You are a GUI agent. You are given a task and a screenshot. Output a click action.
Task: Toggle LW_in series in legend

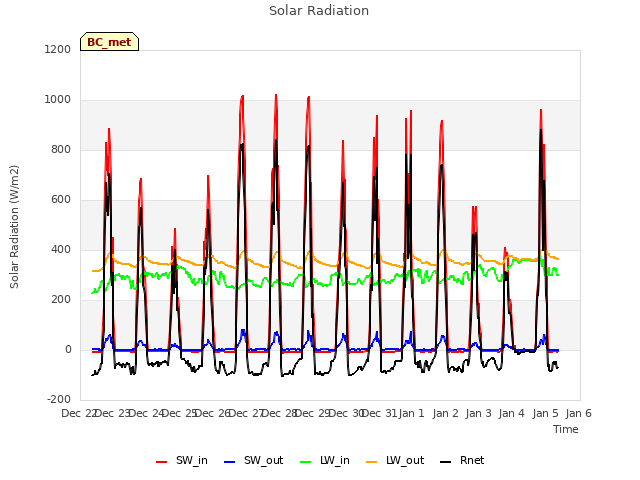(x=324, y=460)
